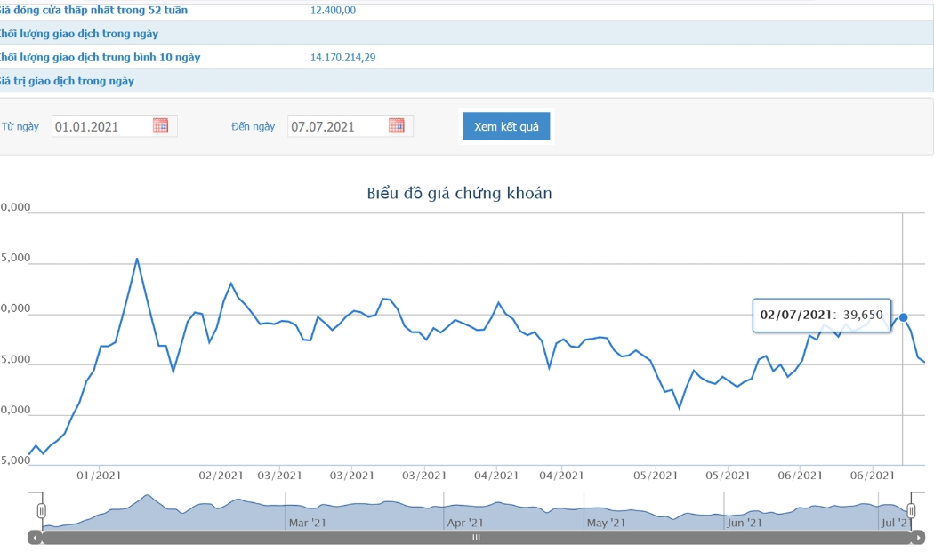Click the horizontal navigator scrollbar thumb

(477, 538)
